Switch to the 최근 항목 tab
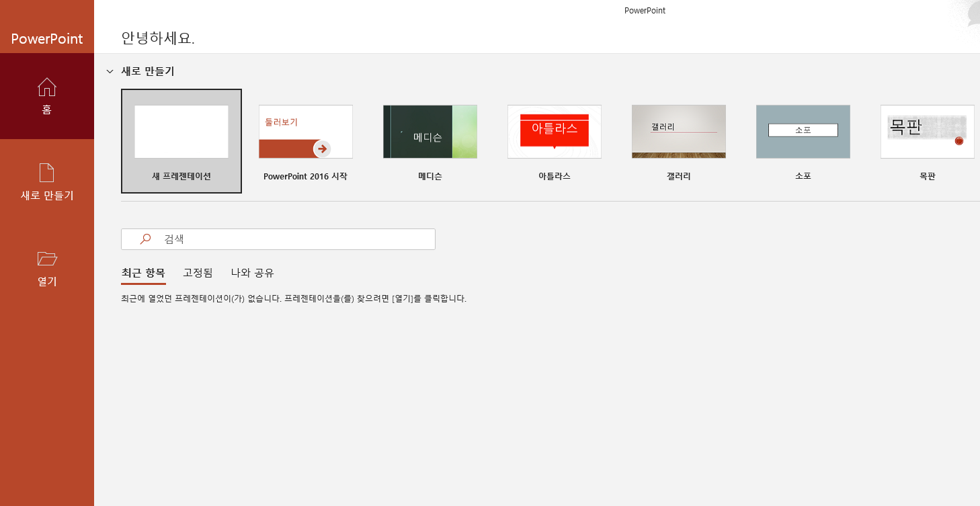The height and width of the screenshot is (506, 980). click(x=143, y=273)
